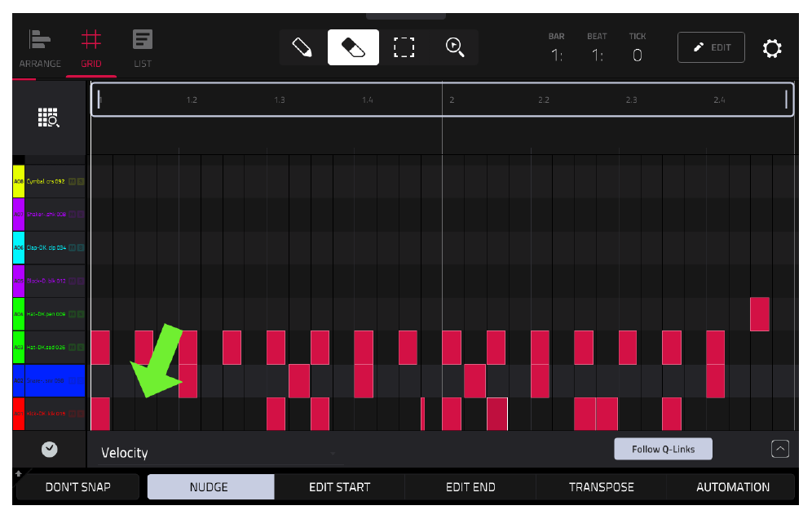
Task: Select the red A01 Kick pad swatch
Action: [x=19, y=414]
